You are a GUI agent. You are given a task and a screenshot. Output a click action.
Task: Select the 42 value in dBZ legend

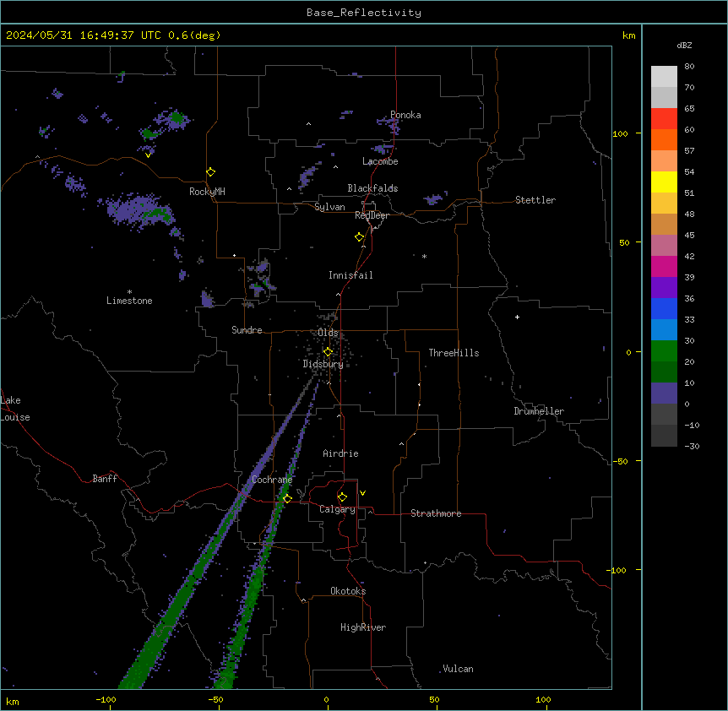click(689, 256)
